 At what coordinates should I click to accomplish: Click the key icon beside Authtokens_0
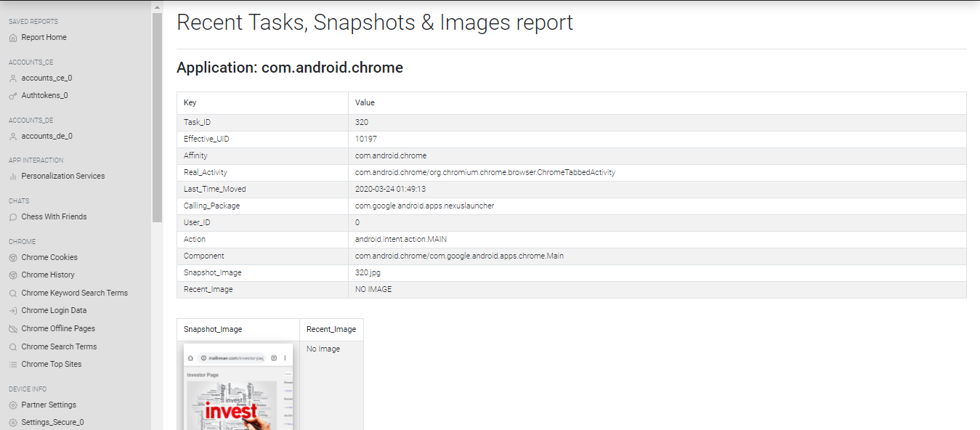pos(13,96)
